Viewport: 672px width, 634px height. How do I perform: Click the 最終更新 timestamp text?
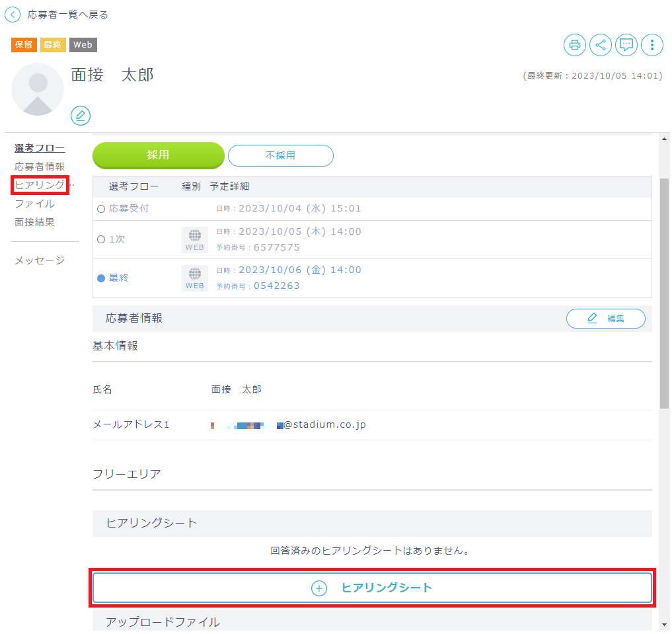(592, 76)
